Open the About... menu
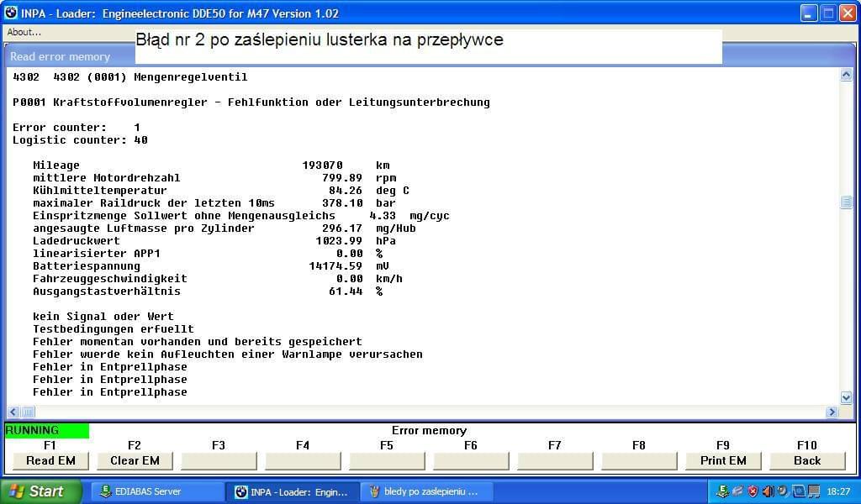 pos(24,32)
